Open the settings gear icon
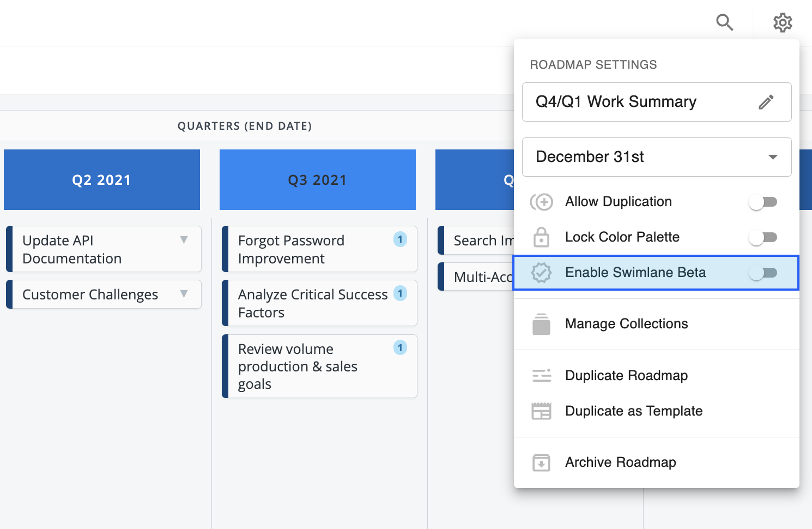 point(783,22)
